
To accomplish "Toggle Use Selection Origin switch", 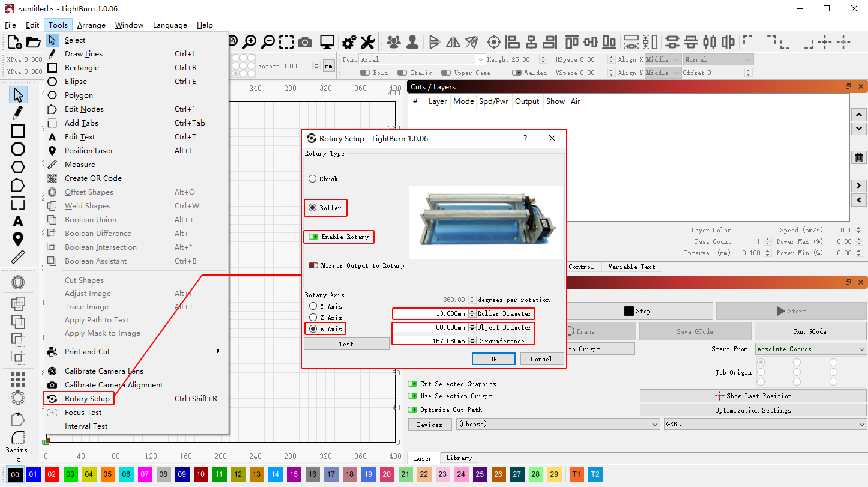I will [x=412, y=396].
